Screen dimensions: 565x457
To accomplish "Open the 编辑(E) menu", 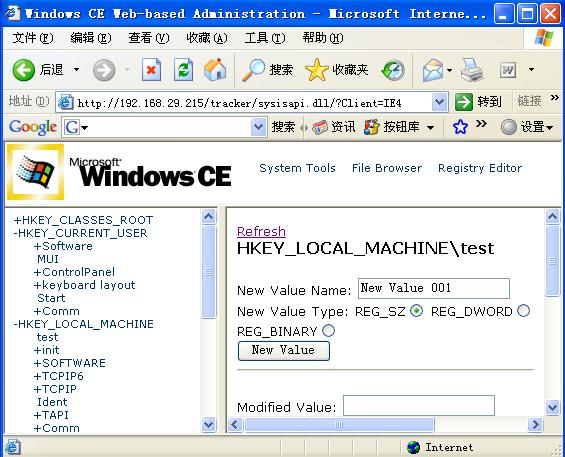I will click(x=91, y=38).
